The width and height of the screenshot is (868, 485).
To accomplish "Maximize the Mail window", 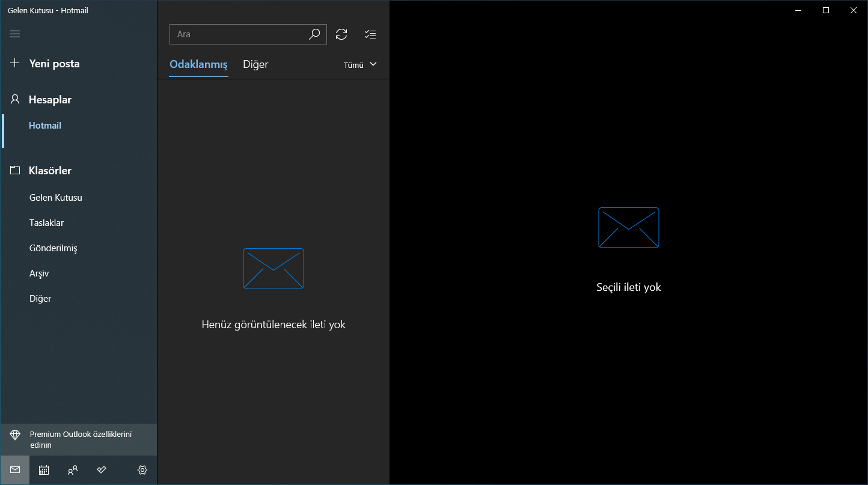I will tap(826, 10).
